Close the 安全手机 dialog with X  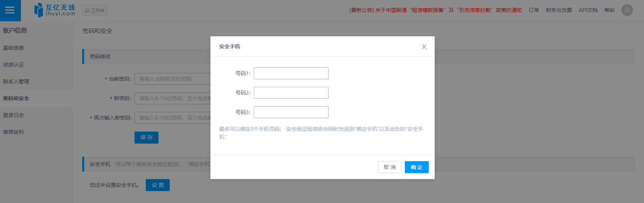[x=424, y=47]
